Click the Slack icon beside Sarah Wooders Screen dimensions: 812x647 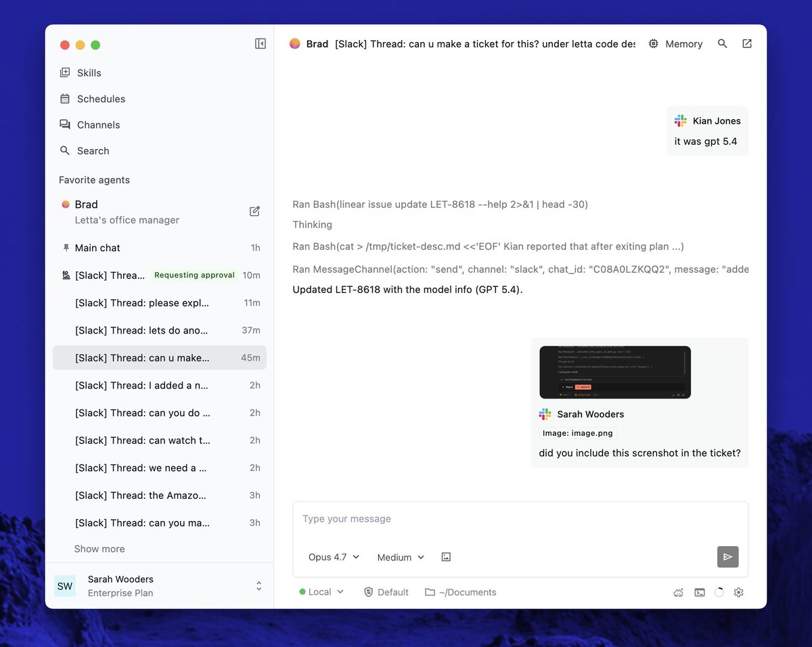coord(545,414)
